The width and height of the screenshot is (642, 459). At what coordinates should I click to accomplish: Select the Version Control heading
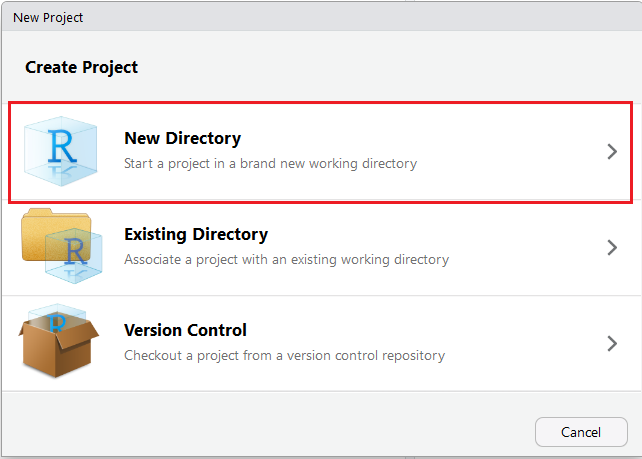click(x=185, y=330)
